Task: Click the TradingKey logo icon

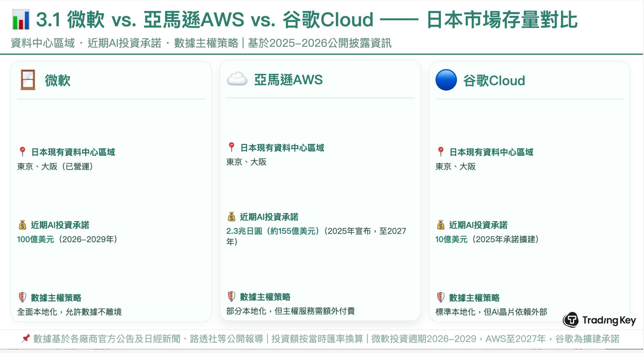Action: point(571,320)
